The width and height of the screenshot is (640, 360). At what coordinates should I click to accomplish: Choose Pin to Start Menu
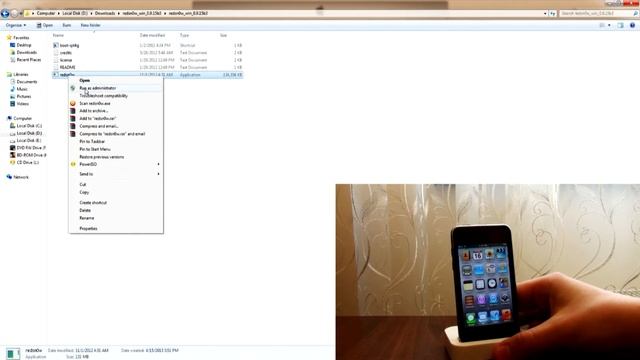tap(95, 149)
